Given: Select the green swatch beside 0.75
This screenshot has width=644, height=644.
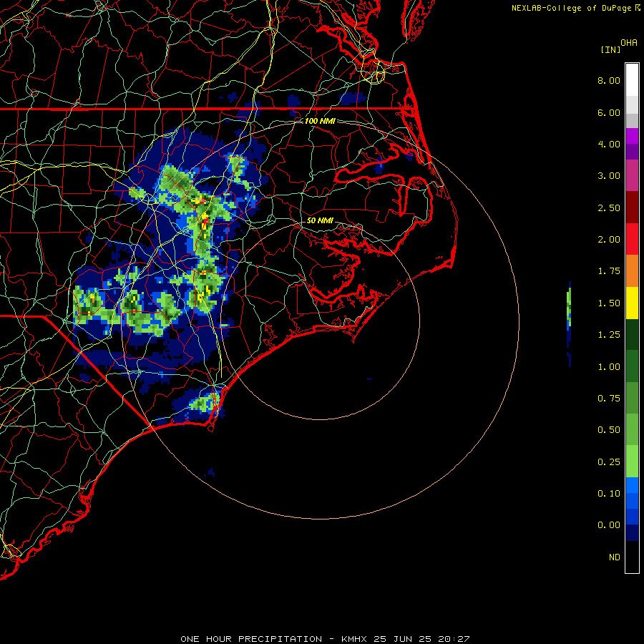Looking at the screenshot, I should tap(632, 398).
